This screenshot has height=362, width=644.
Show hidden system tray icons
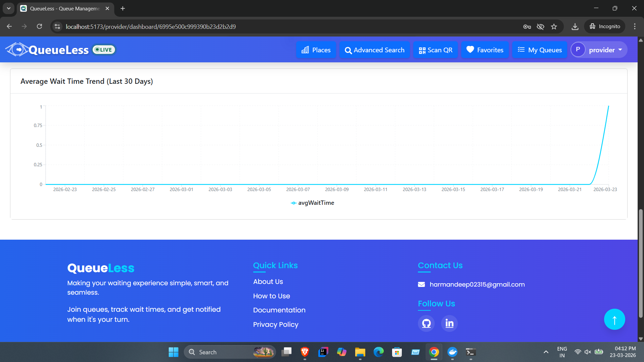(x=546, y=352)
